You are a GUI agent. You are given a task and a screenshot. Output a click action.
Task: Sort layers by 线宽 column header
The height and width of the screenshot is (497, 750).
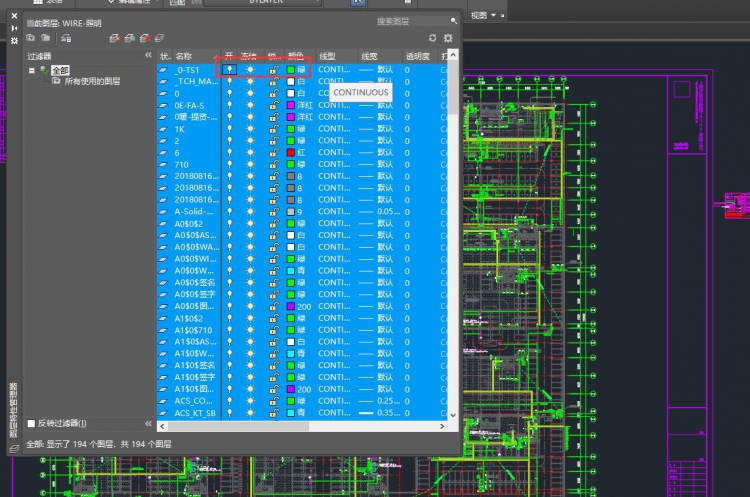tap(370, 56)
